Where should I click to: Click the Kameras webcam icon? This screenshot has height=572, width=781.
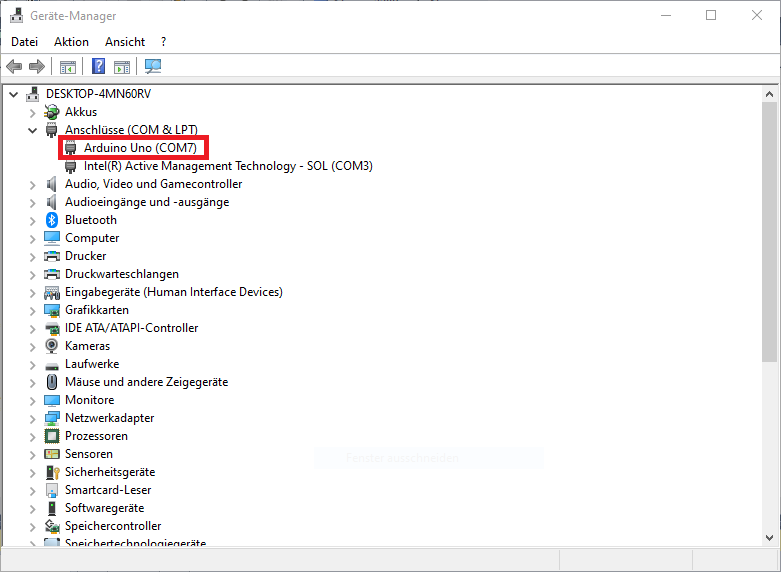pyautogui.click(x=52, y=346)
